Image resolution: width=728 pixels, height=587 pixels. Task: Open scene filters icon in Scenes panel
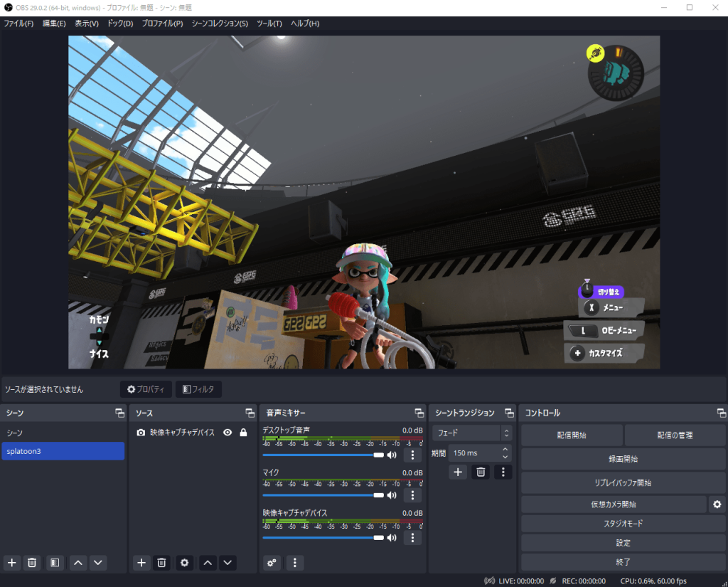tap(54, 563)
